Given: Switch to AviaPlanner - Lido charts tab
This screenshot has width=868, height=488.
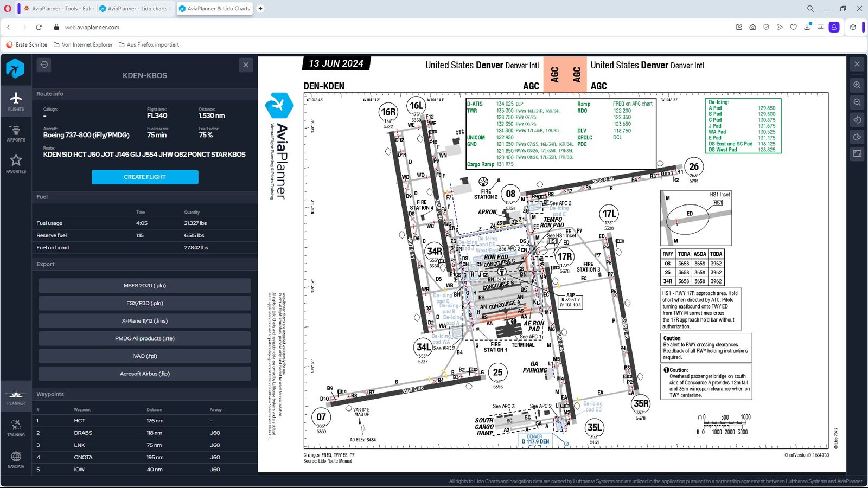Looking at the screenshot, I should 136,9.
